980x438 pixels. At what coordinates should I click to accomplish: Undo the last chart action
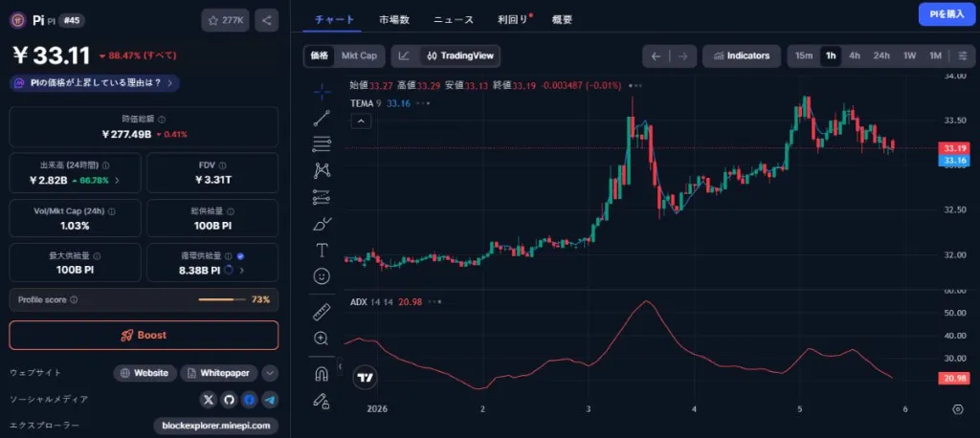coord(656,56)
